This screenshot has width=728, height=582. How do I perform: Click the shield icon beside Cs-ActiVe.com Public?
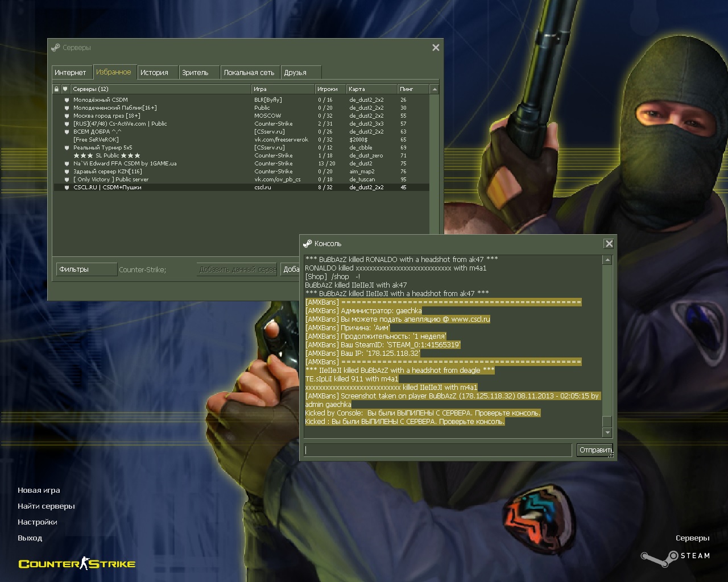pos(67,124)
